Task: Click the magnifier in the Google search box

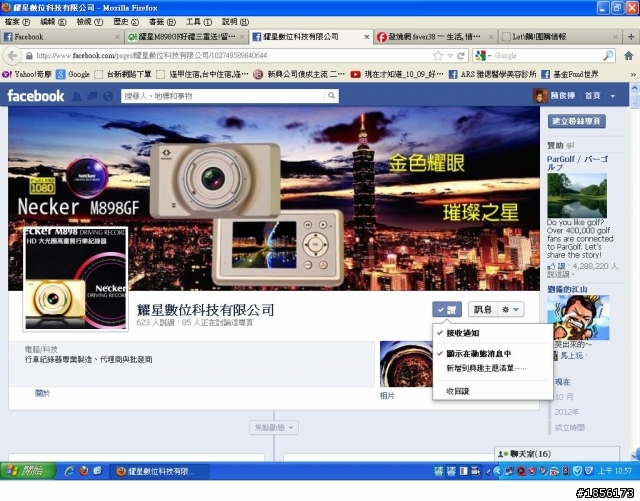Action: pos(608,55)
